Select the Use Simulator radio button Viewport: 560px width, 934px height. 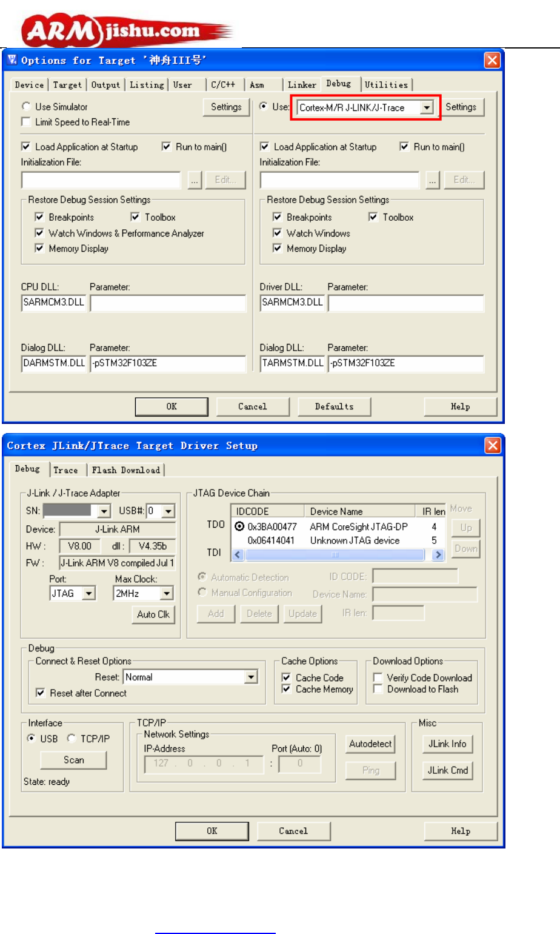click(x=26, y=107)
